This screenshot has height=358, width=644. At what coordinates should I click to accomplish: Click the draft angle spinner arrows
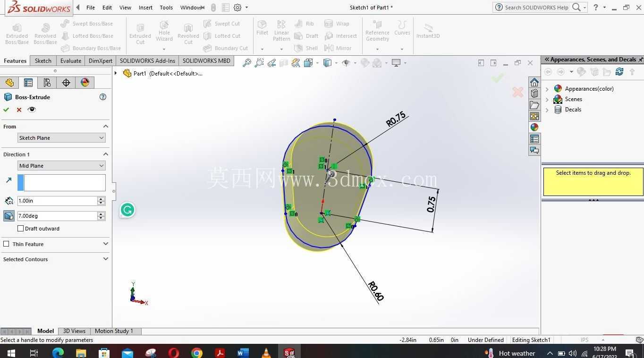tap(101, 216)
